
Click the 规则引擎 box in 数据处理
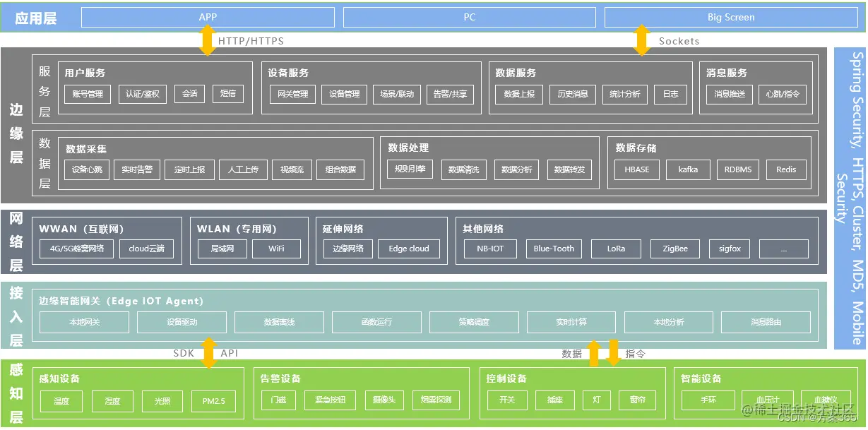click(x=409, y=169)
